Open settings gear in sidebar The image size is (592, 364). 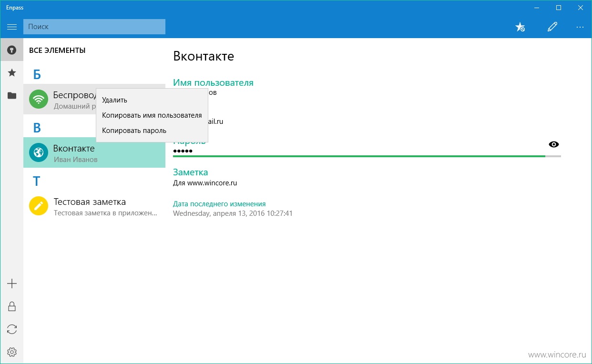point(12,352)
